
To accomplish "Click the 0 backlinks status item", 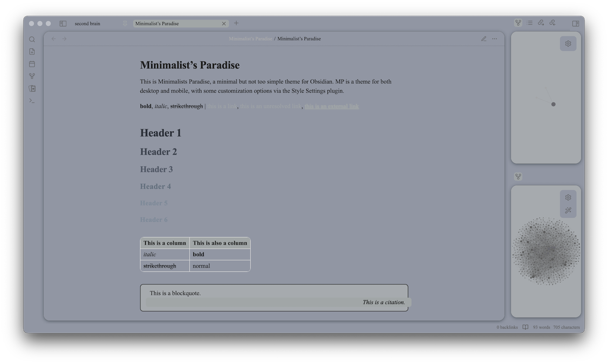I will coord(507,327).
